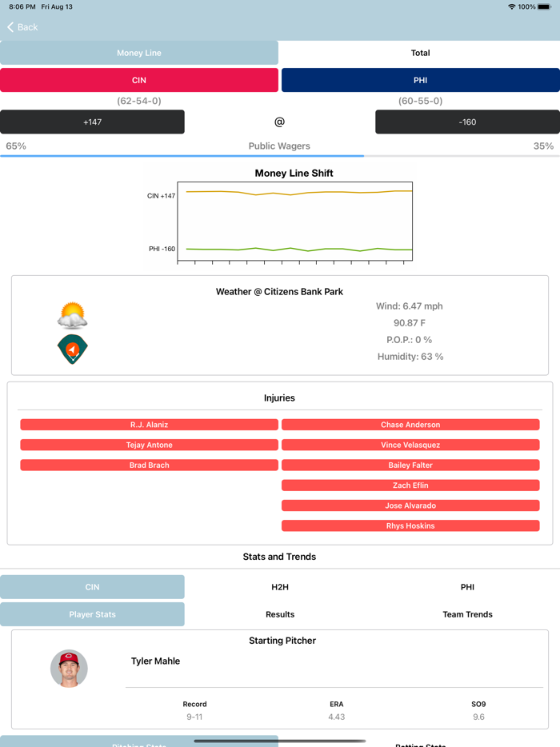Tap the 9-11 record value
The image size is (560, 747).
[x=194, y=717]
